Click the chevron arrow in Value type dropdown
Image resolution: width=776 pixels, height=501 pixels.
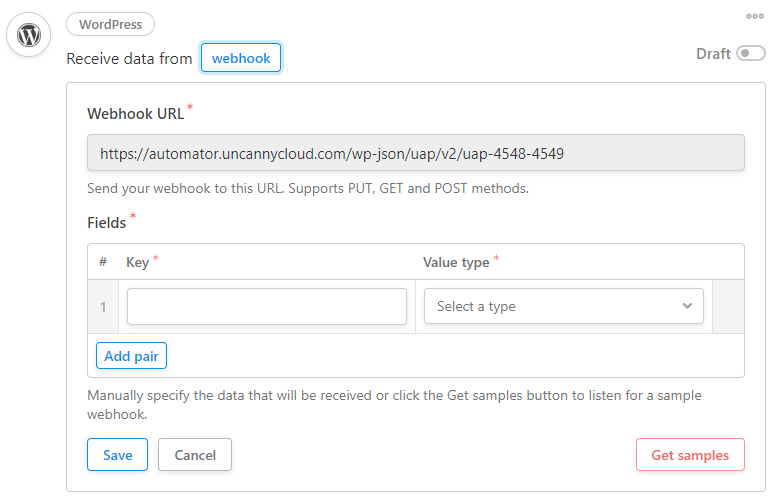point(687,306)
